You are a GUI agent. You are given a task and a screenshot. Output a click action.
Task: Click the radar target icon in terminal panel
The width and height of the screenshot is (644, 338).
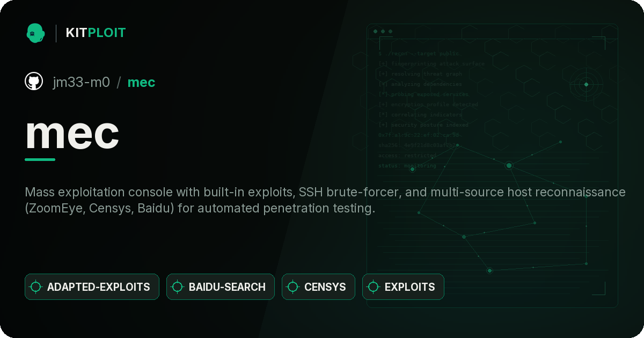pos(586,84)
